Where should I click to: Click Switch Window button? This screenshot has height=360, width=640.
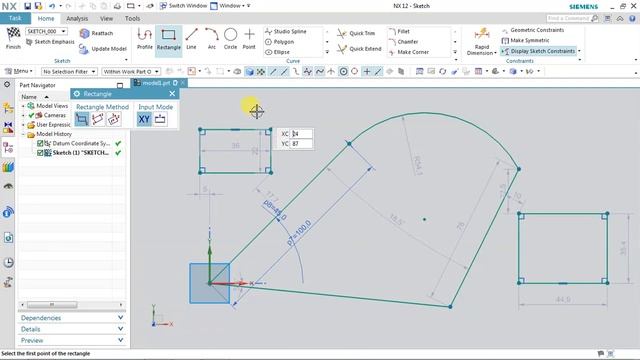coord(183,6)
